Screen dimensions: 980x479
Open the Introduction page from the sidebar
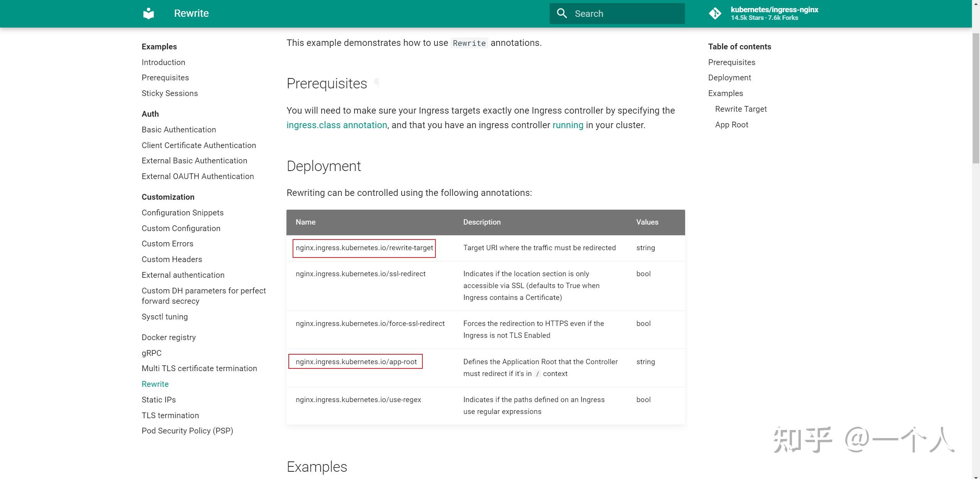(x=163, y=62)
